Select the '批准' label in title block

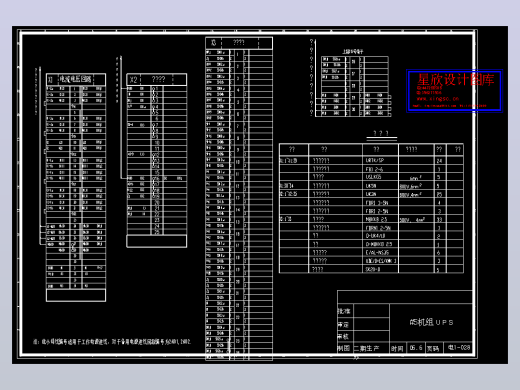(x=344, y=311)
